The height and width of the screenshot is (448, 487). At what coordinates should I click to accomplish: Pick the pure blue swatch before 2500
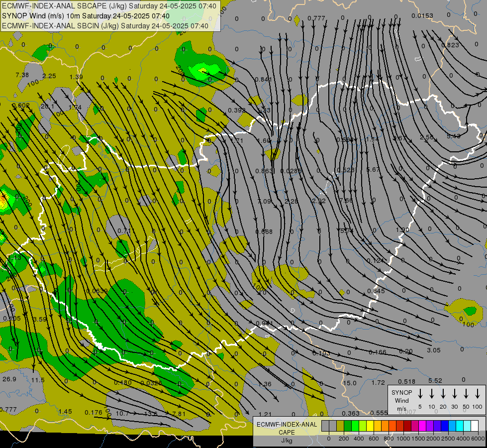point(444,426)
